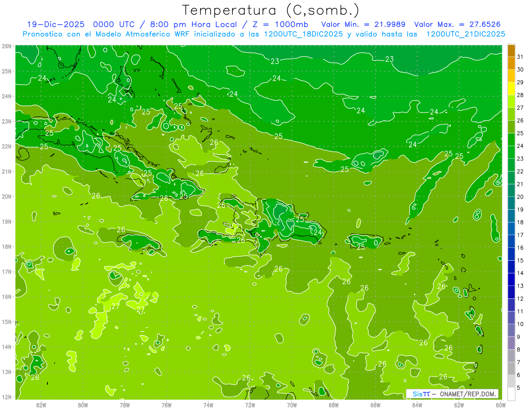The height and width of the screenshot is (411, 532).
Task: Click the color scale label 31
Action: click(x=520, y=57)
